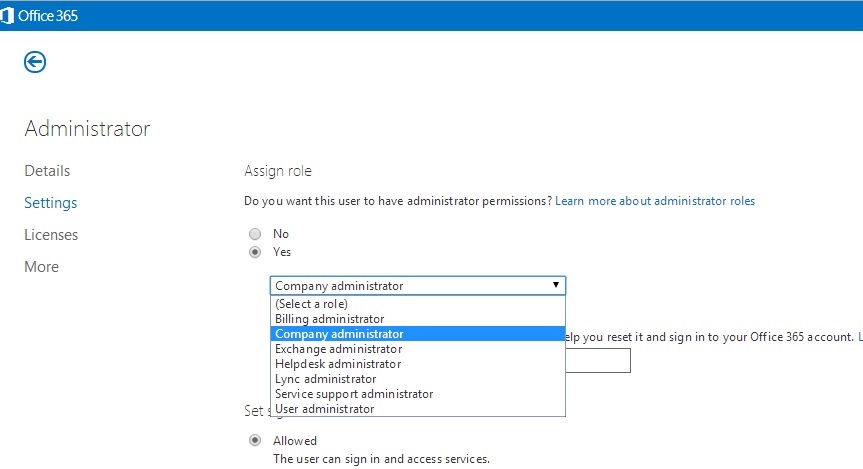This screenshot has width=863, height=469.
Task: Pick the (Select a role) placeholder option
Action: point(311,304)
